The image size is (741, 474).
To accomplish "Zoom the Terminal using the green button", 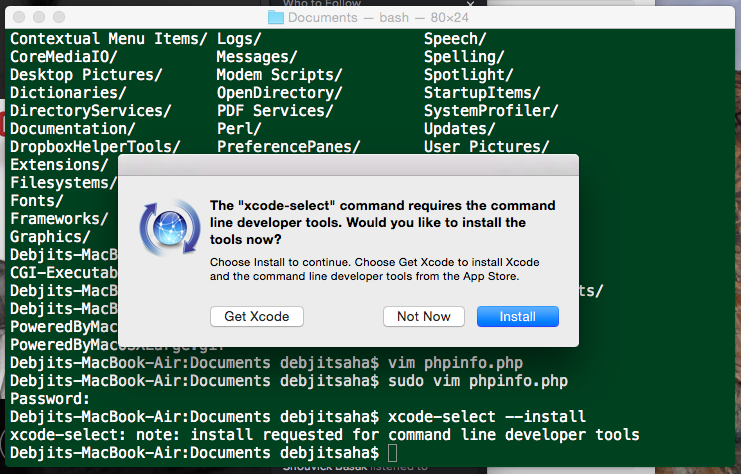I will (x=60, y=17).
